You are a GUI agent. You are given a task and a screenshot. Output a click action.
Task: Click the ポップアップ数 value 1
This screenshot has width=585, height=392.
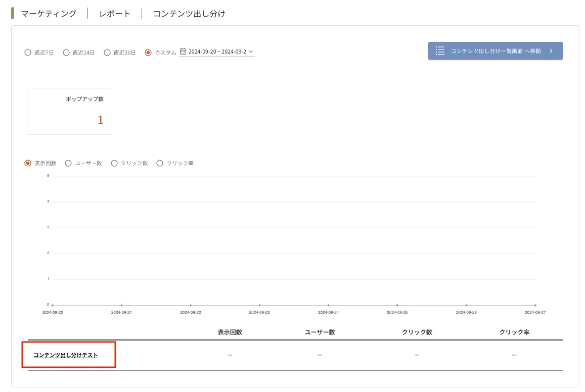tap(100, 120)
